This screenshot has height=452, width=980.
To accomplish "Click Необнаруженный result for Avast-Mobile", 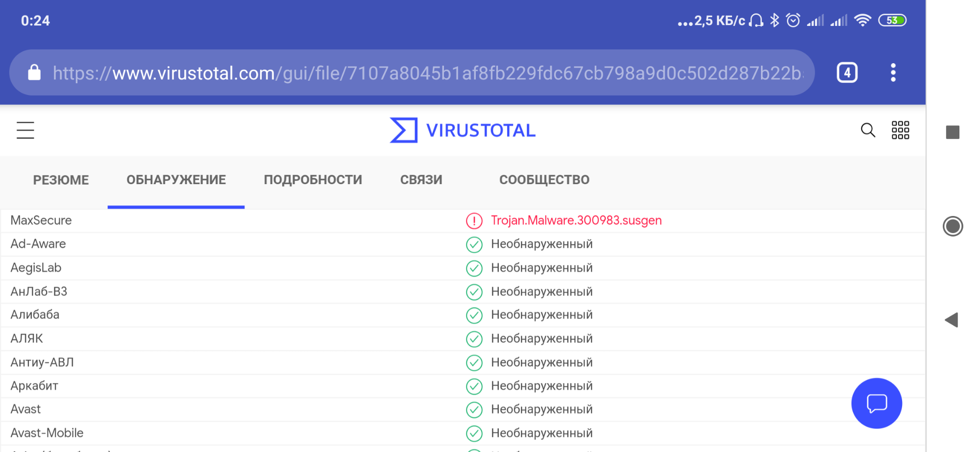I will [x=542, y=433].
